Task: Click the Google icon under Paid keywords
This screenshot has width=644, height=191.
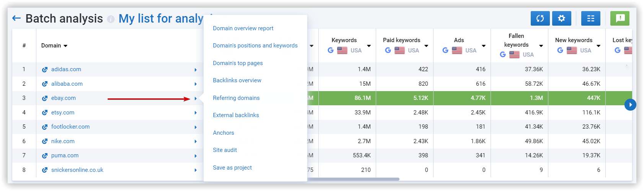Action: pos(388,50)
